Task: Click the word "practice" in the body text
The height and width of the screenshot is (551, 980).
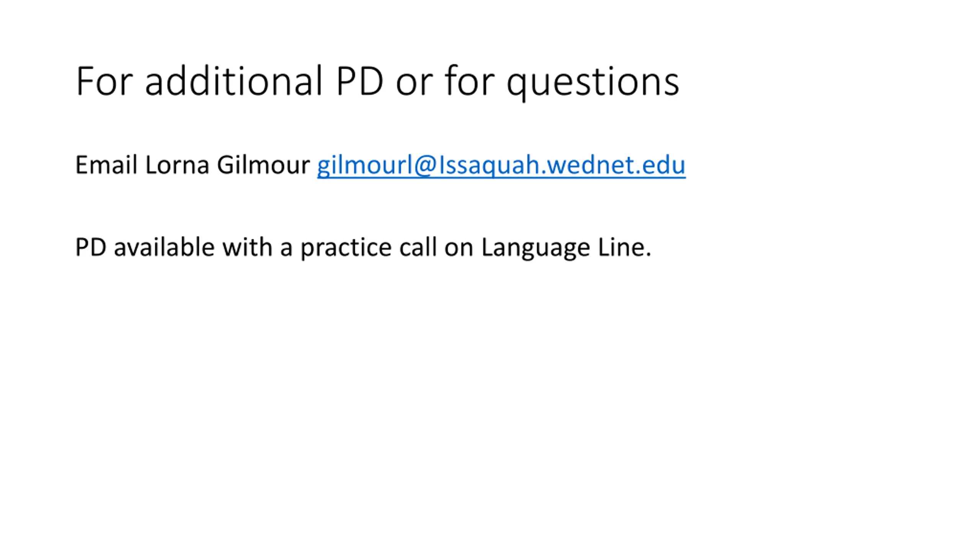Action: (x=346, y=248)
